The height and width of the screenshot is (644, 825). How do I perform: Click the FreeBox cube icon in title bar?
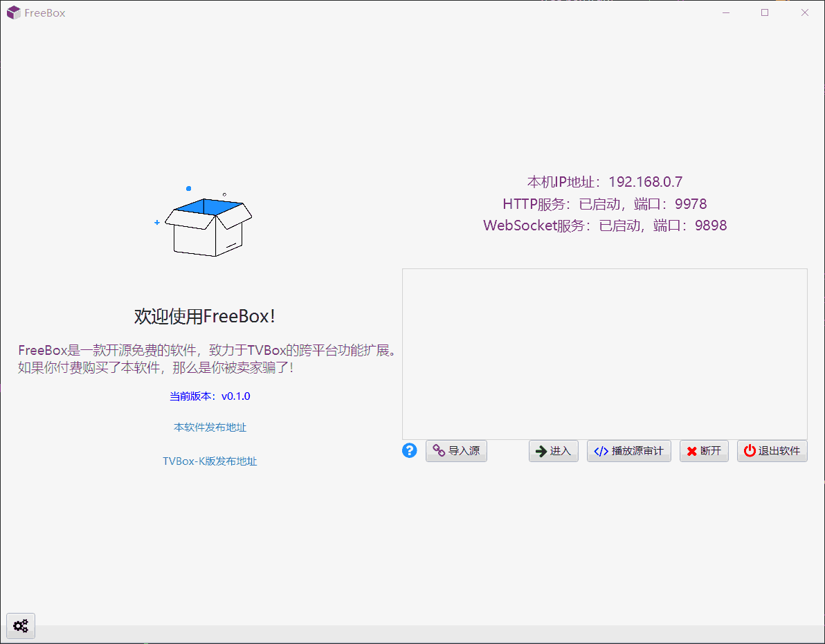[x=13, y=12]
